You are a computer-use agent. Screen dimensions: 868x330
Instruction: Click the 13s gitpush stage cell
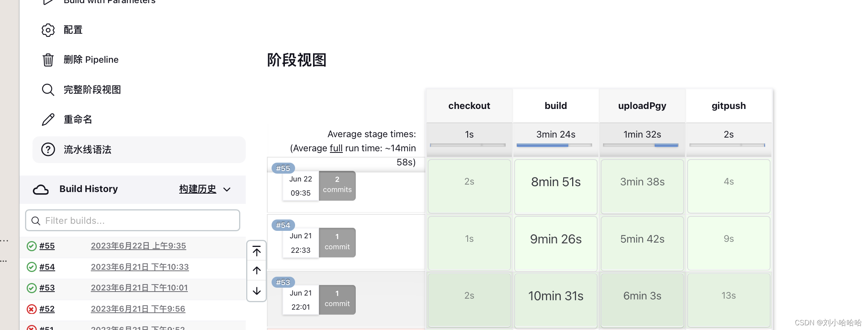[x=729, y=300]
